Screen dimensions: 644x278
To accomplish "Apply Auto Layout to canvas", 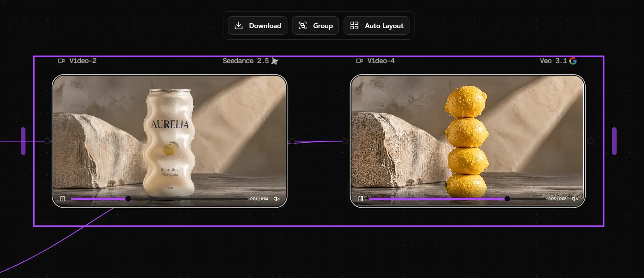I will pyautogui.click(x=377, y=25).
